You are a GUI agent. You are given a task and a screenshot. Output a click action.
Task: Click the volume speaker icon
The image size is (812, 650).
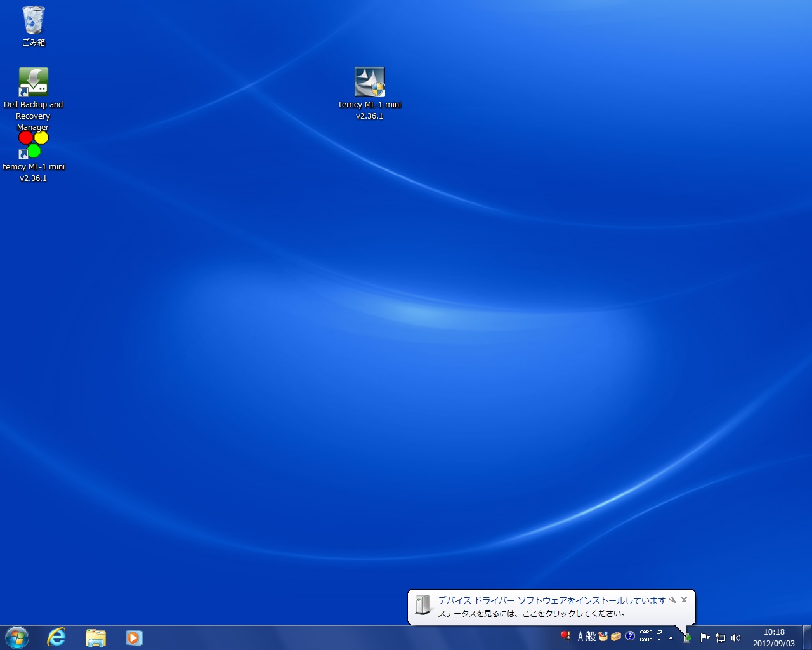point(736,638)
